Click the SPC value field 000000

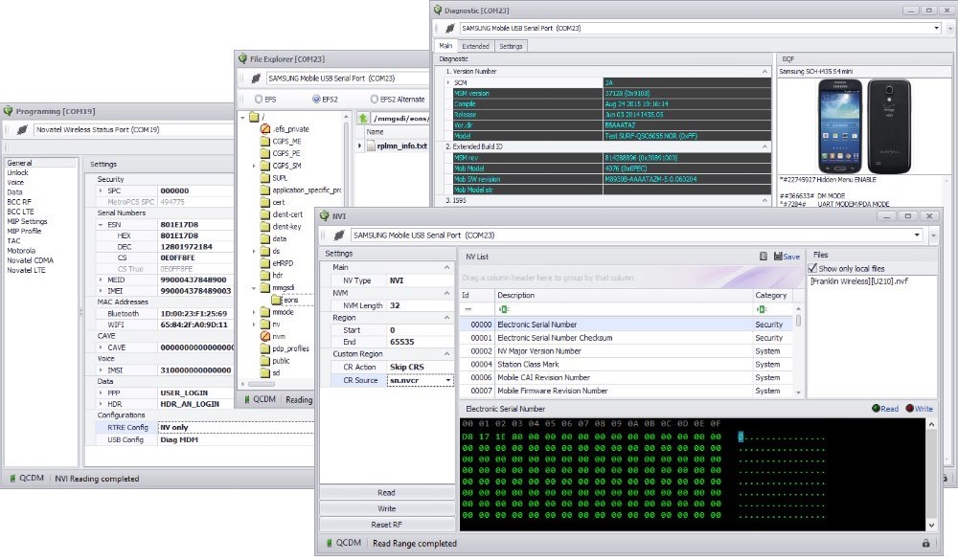tap(195, 190)
